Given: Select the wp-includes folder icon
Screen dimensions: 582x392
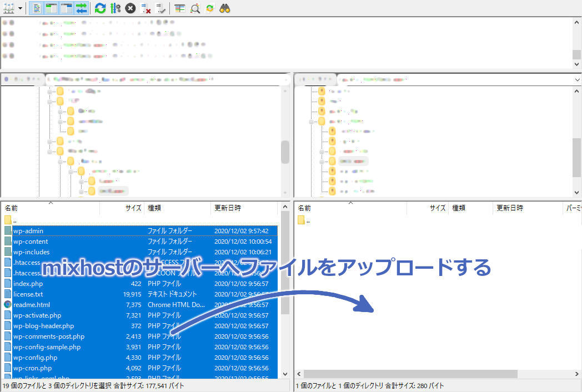Looking at the screenshot, I should point(8,252).
